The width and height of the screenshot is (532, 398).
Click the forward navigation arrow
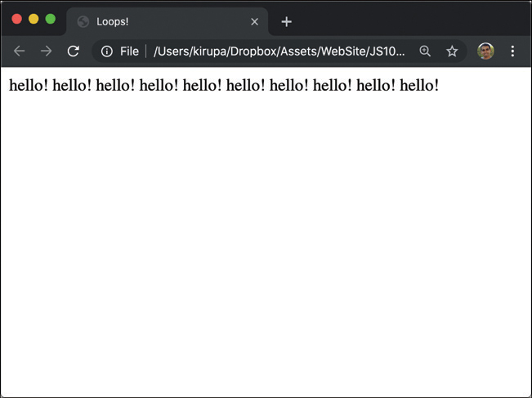(47, 51)
